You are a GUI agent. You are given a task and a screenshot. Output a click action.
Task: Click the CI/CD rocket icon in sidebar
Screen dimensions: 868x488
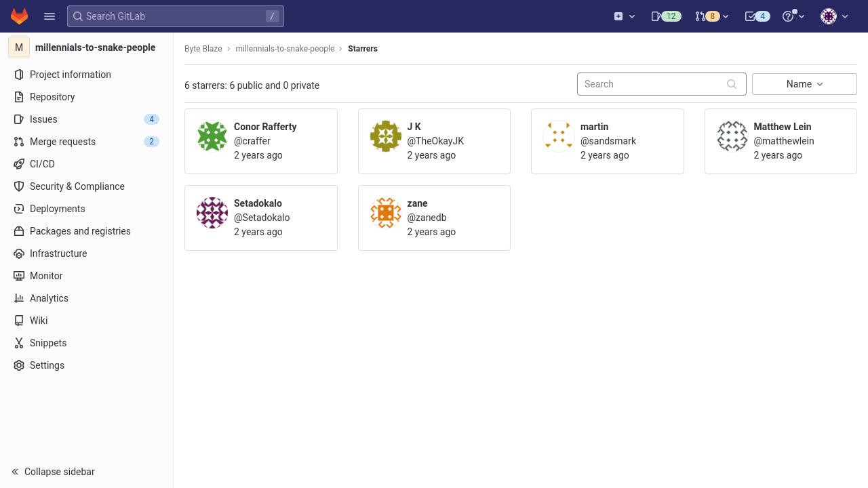19,164
